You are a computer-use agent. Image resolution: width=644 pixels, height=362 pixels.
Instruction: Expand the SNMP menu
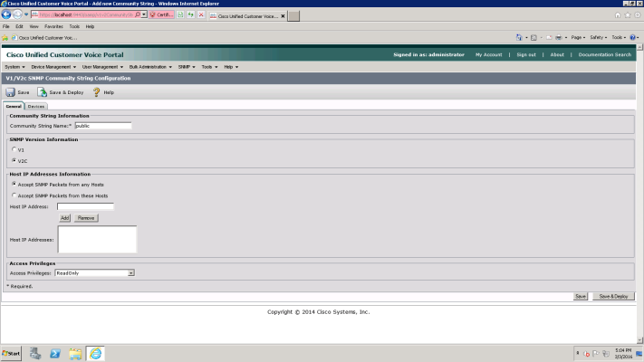click(x=187, y=67)
